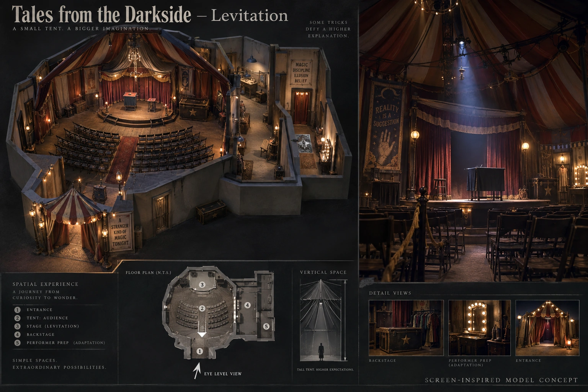Click the white arrow next to EYE LEVEL VIEW
This screenshot has width=588, height=392.
pos(197,371)
